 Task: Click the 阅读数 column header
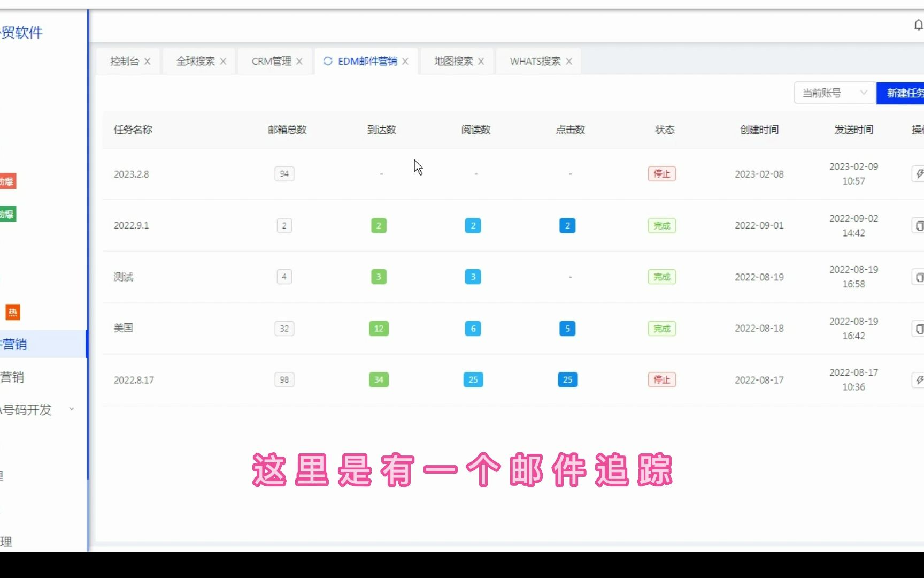pyautogui.click(x=476, y=130)
